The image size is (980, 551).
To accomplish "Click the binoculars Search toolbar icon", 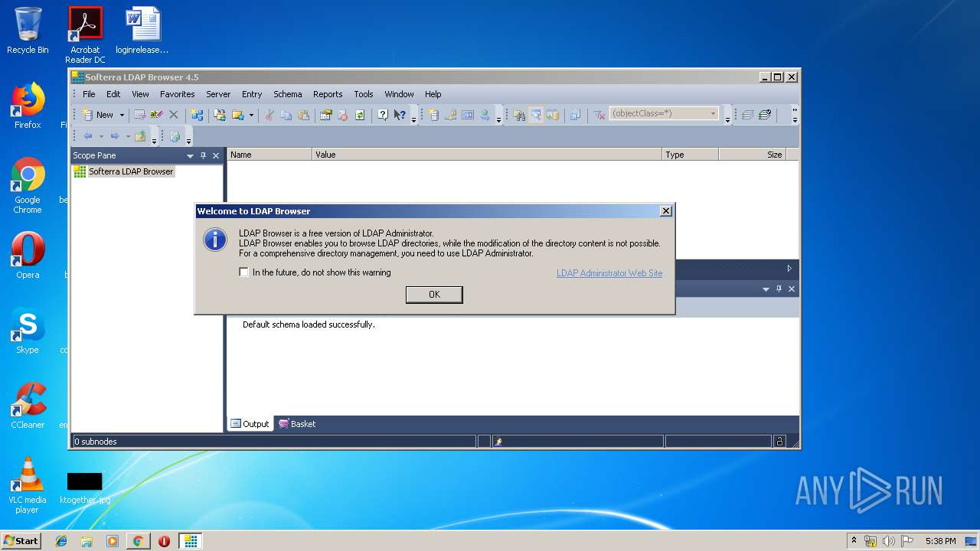I will [x=519, y=115].
